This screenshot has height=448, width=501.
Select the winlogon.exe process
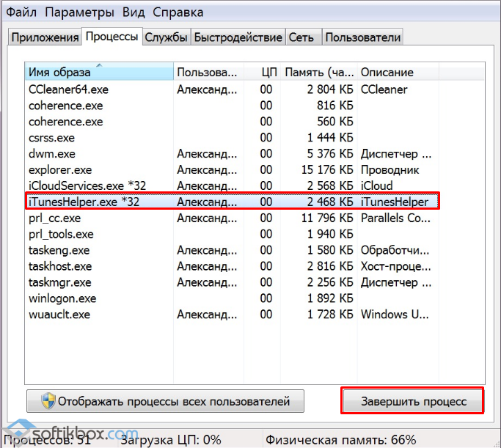233,298
